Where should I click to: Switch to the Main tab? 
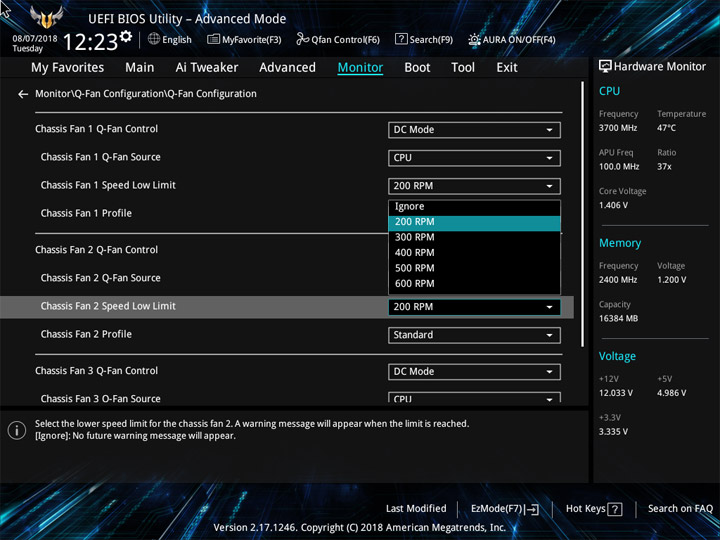[140, 68]
